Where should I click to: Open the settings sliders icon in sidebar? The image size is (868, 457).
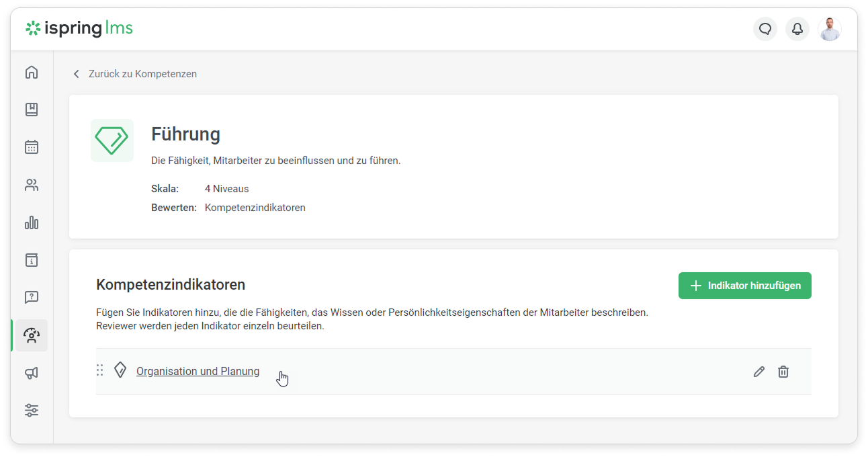[x=32, y=410]
